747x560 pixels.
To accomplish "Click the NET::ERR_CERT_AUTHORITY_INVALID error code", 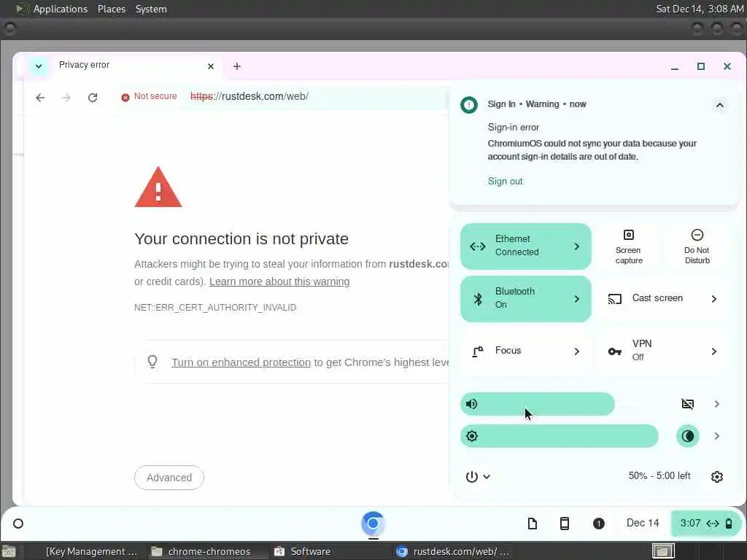I will pos(215,308).
